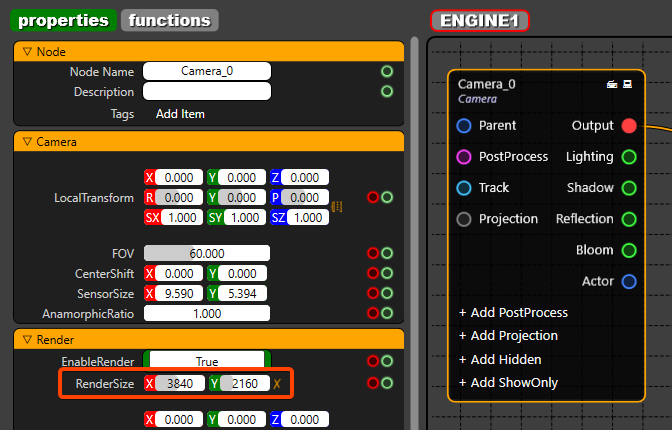The height and width of the screenshot is (430, 672).
Task: Toggle the red circle on the FOV row
Action: [373, 254]
